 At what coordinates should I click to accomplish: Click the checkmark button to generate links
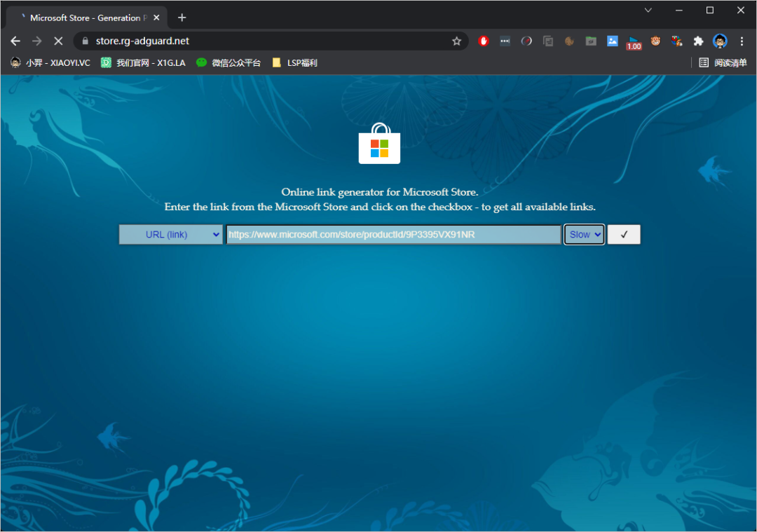[624, 235]
